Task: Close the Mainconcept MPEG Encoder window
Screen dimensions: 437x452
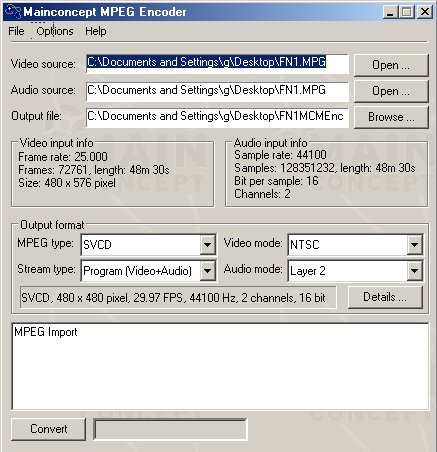Action: (425, 12)
